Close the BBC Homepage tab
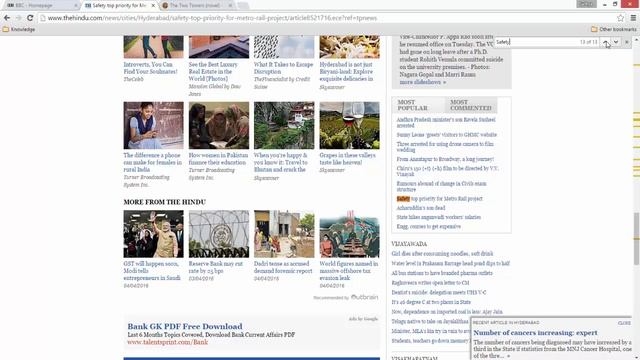 pos(76,5)
